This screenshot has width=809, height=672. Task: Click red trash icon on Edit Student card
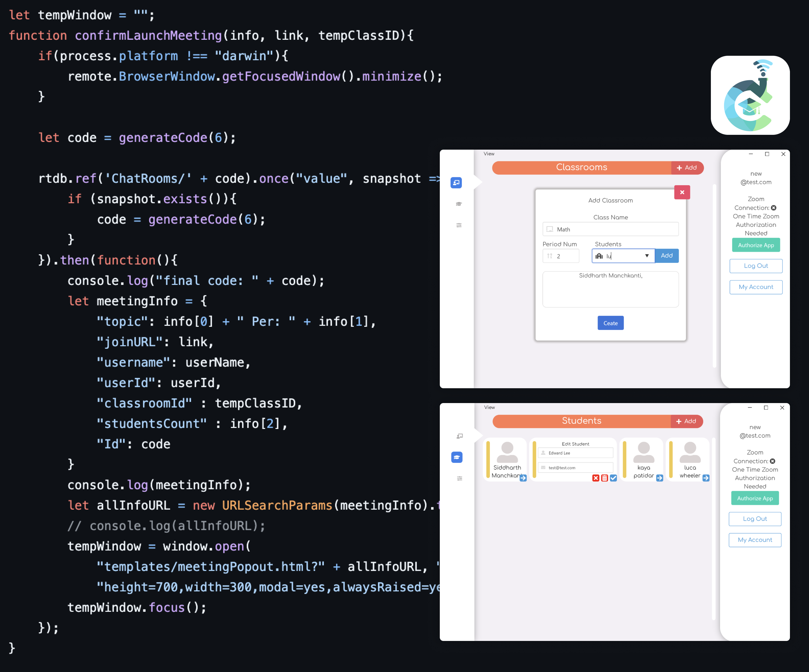[x=605, y=478]
